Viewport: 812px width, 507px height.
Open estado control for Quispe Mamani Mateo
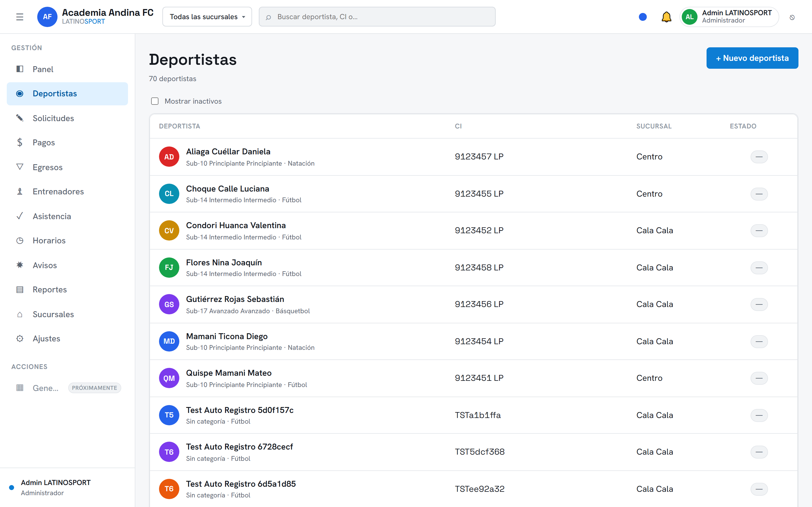[759, 378]
